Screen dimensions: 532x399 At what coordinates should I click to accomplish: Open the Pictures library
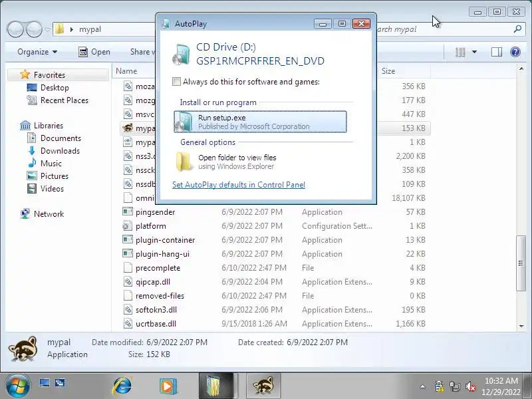coord(55,176)
